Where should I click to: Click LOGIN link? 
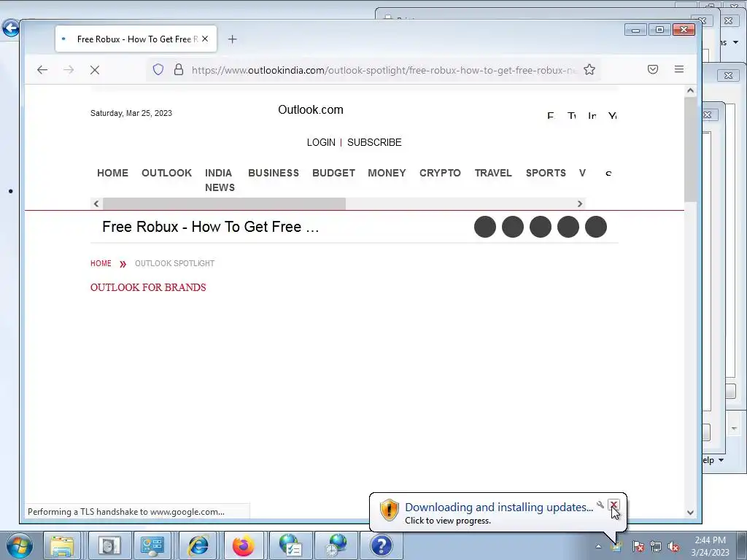[x=321, y=142]
